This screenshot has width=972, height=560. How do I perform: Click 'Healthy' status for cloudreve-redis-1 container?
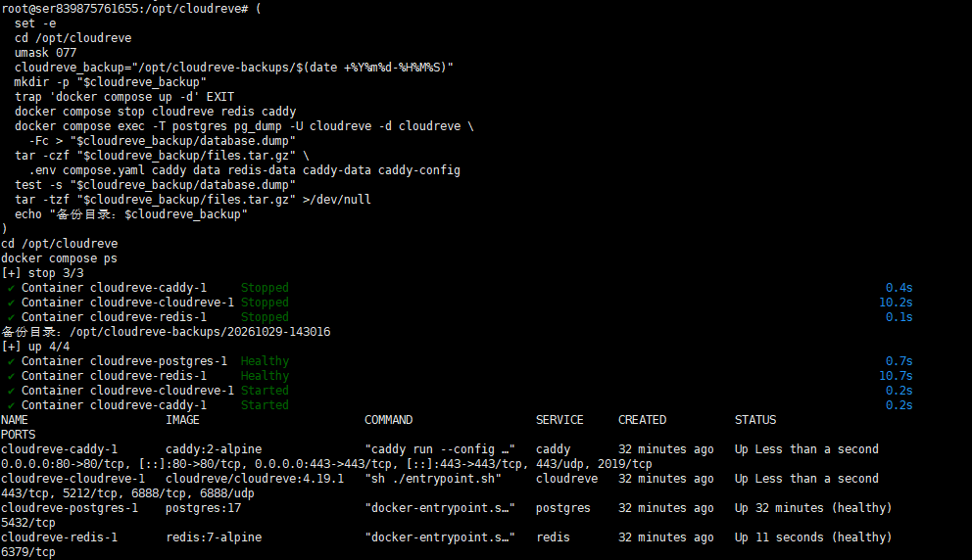point(265,376)
